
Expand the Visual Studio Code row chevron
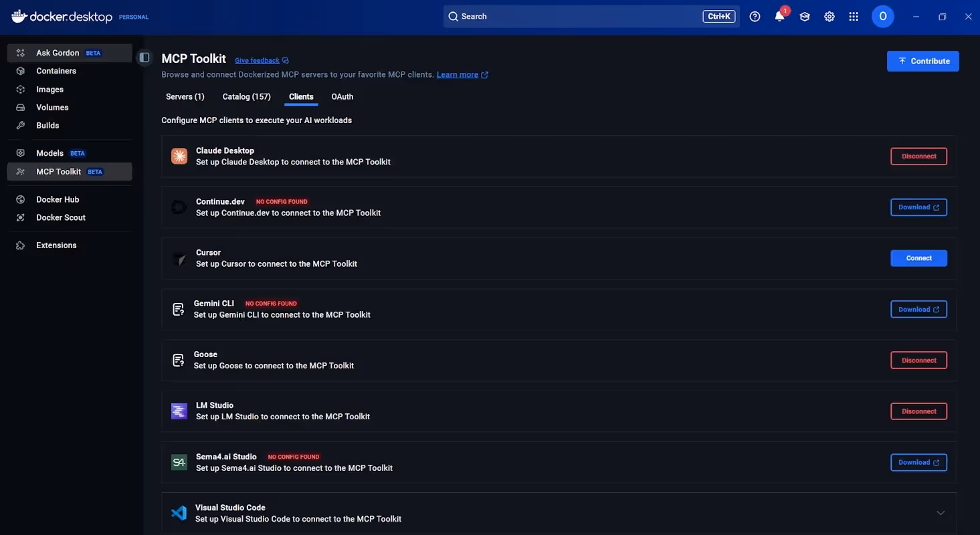(941, 513)
